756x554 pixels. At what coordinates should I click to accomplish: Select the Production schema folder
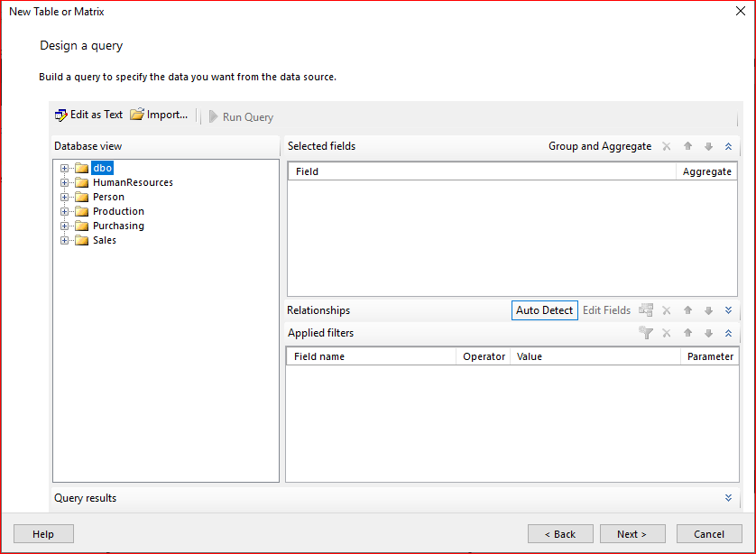coord(117,211)
